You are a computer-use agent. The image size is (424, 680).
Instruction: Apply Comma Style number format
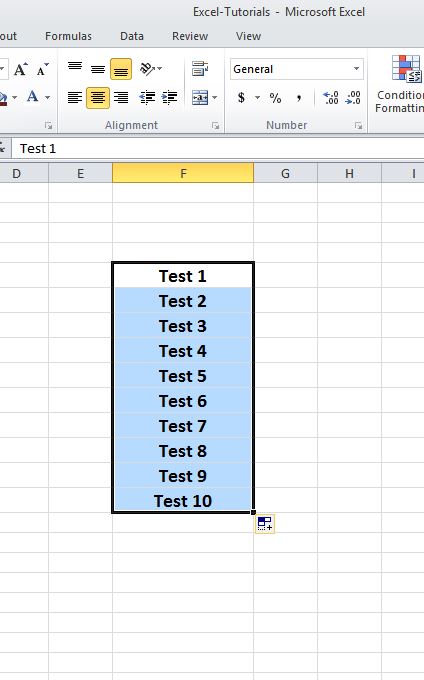tap(299, 98)
